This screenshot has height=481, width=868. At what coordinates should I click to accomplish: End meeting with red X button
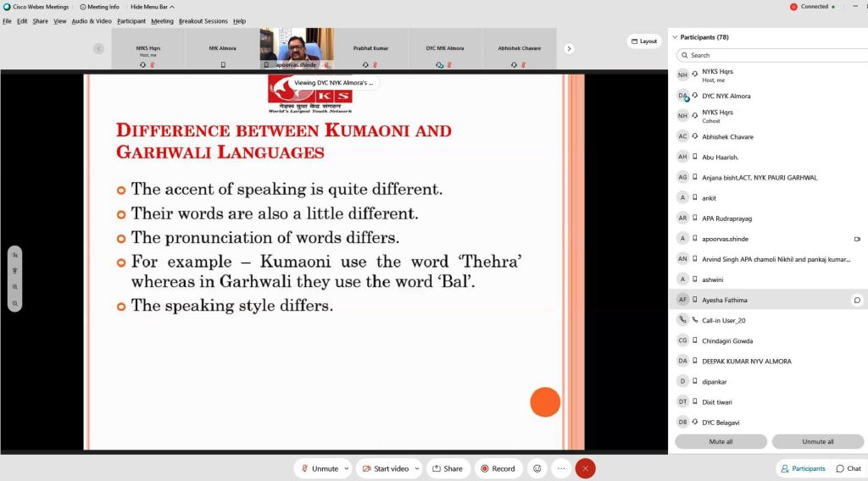coord(585,468)
